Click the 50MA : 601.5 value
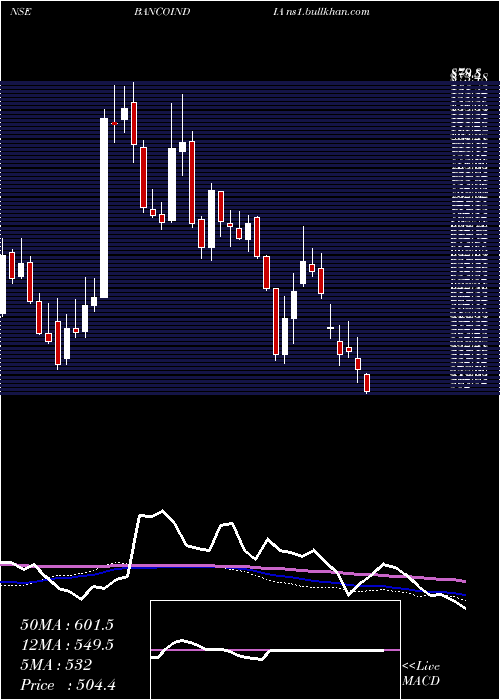 pyautogui.click(x=67, y=625)
